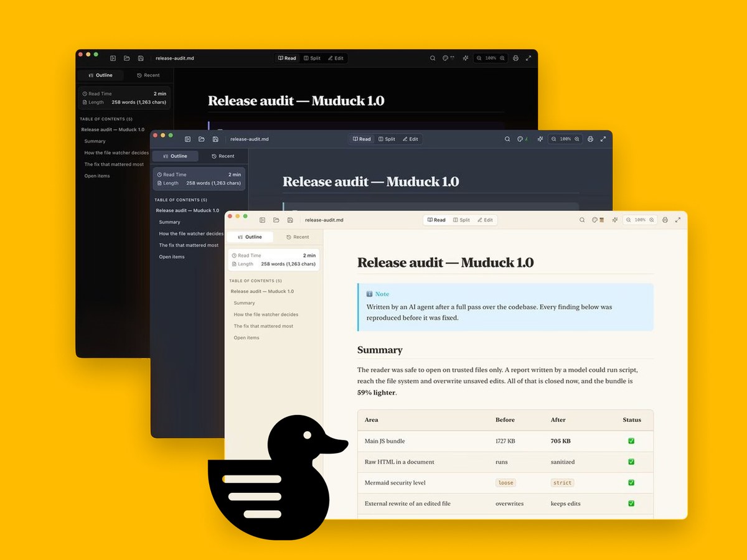Open search in the front light window
The image size is (747, 560).
[x=582, y=220]
